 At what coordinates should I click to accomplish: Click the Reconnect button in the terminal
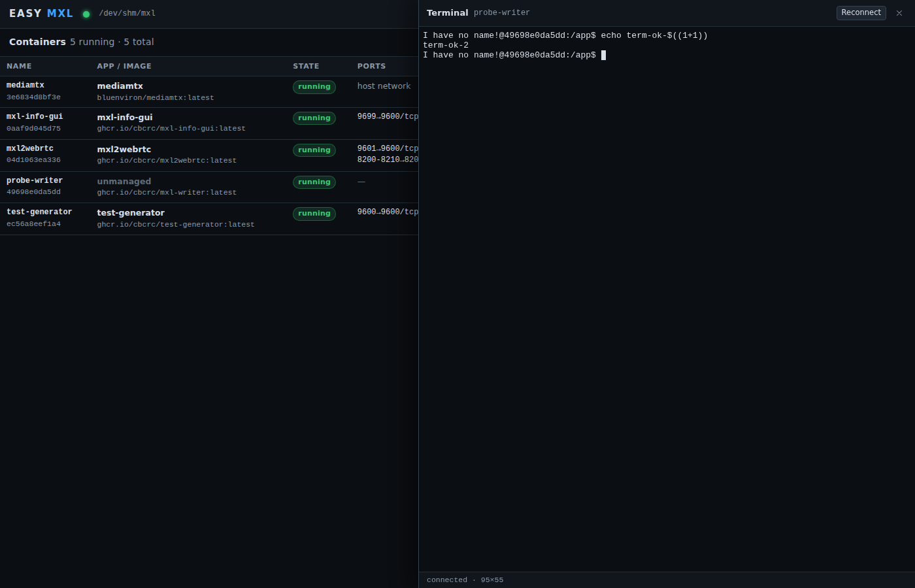point(861,13)
